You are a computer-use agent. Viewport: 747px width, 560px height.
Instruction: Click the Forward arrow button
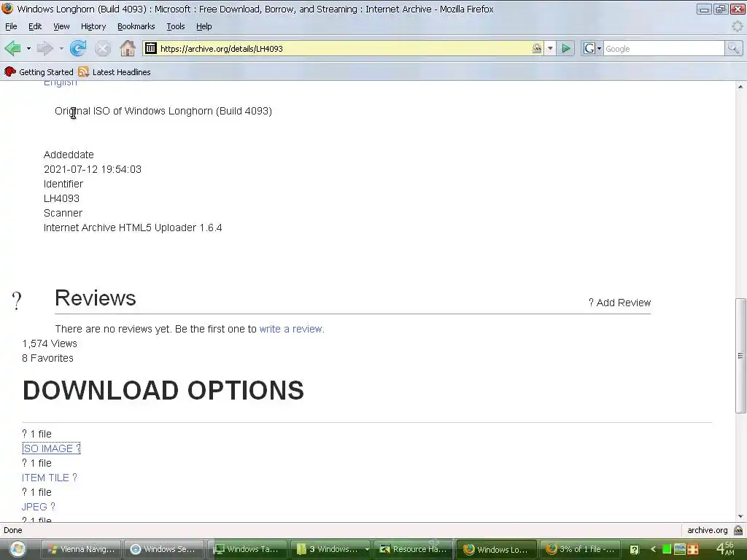tap(44, 48)
